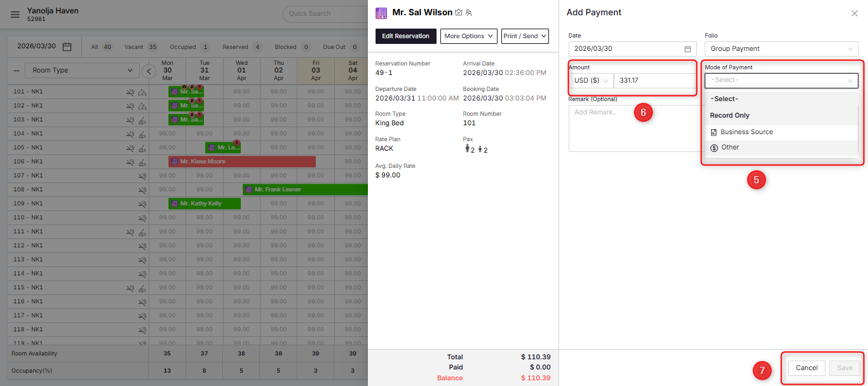Close the Add Payment panel
Image resolution: width=868 pixels, height=386 pixels.
[x=855, y=13]
